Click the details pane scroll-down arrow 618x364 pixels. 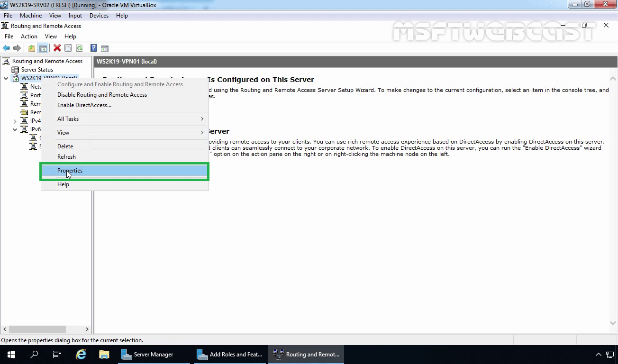pos(613,323)
